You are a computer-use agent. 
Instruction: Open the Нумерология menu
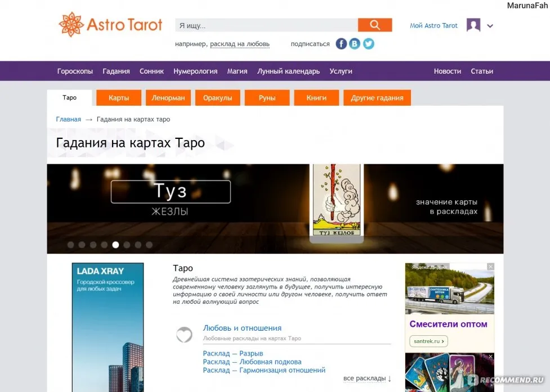(195, 71)
